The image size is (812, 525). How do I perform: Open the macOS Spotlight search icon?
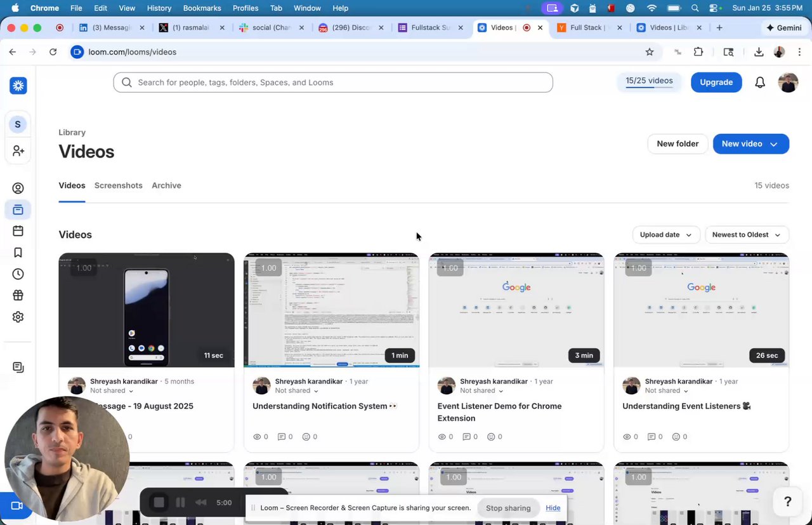coord(695,8)
